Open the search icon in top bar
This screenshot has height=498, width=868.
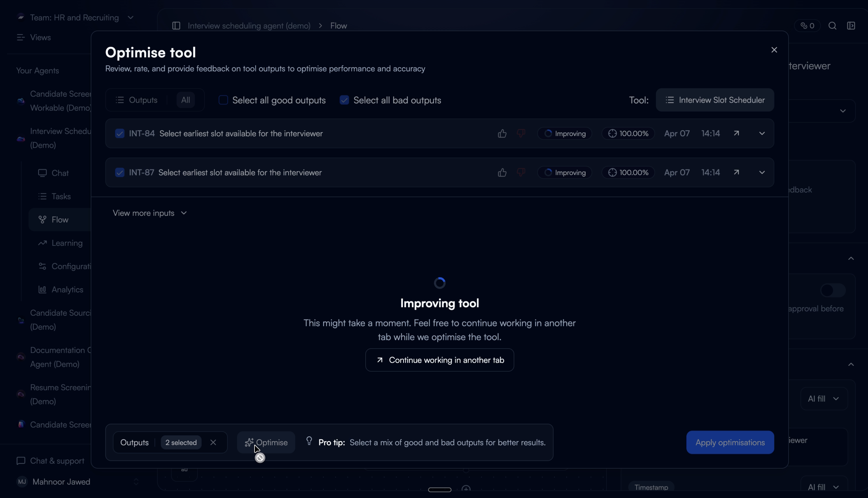pyautogui.click(x=832, y=26)
